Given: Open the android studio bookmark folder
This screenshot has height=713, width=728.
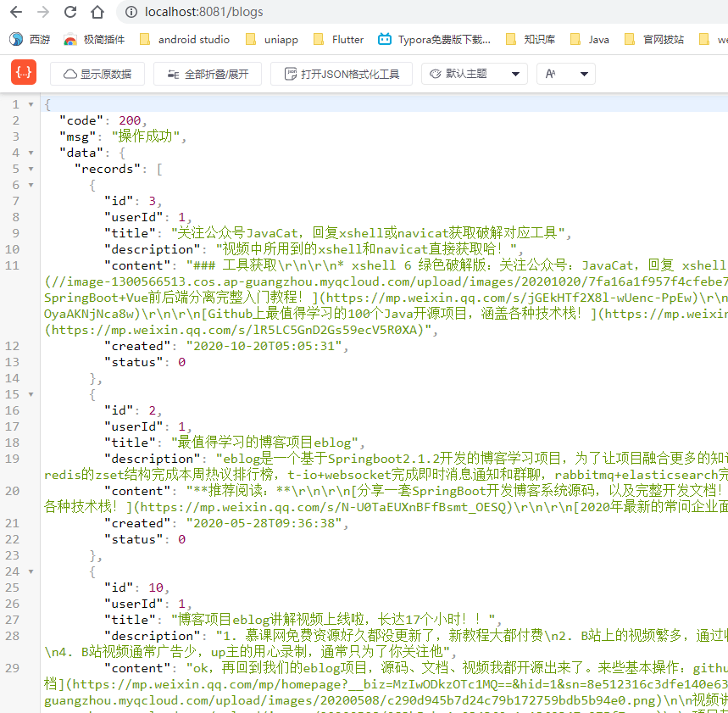Looking at the screenshot, I should (x=185, y=40).
